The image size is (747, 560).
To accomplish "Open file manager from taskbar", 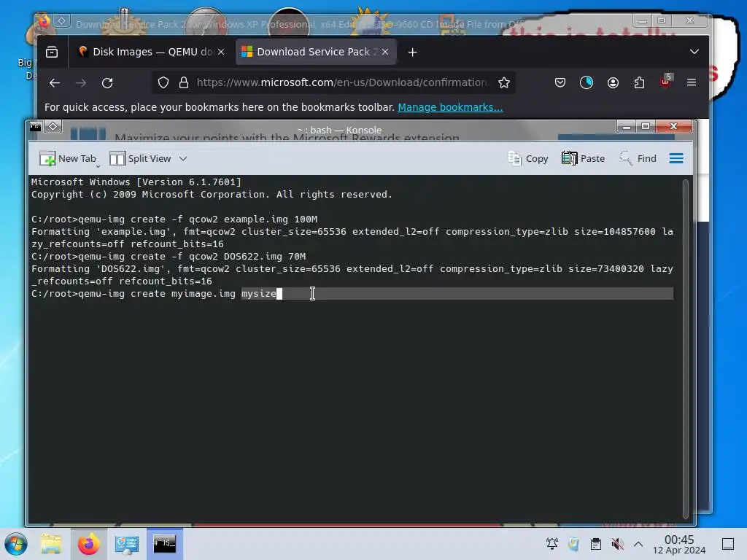I will [51, 544].
